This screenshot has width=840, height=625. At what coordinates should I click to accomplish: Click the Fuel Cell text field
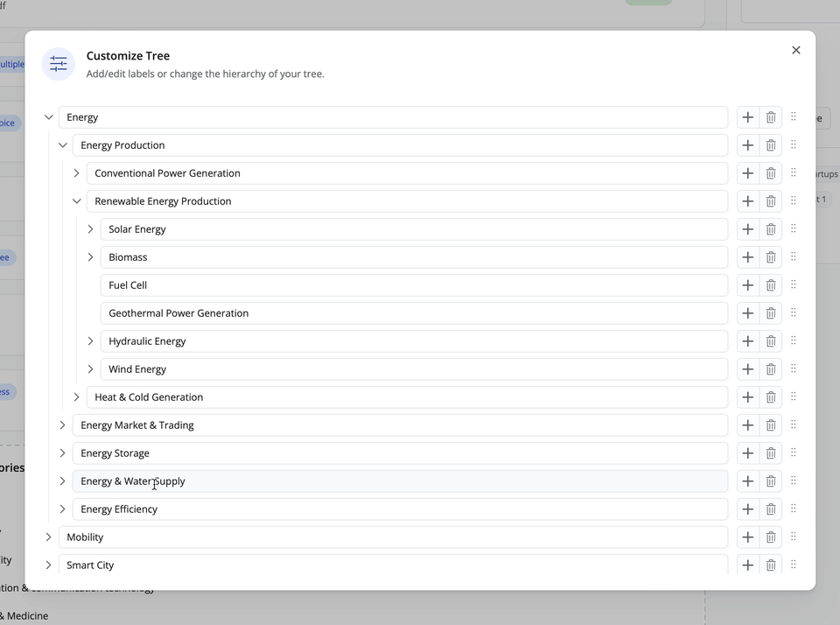pyautogui.click(x=413, y=285)
